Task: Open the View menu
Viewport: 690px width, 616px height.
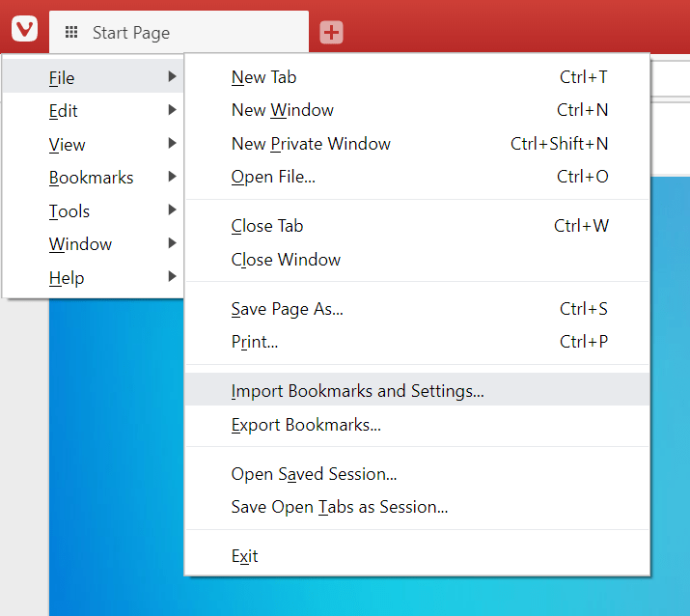Action: 94,144
